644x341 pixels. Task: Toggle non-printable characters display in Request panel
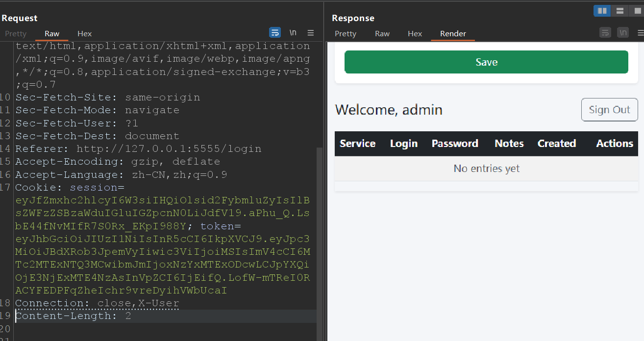[x=293, y=33]
